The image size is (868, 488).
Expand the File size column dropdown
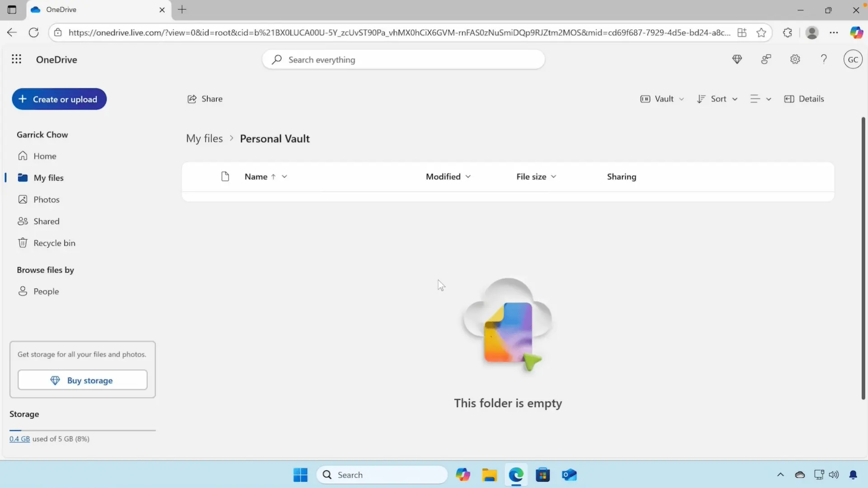(553, 177)
